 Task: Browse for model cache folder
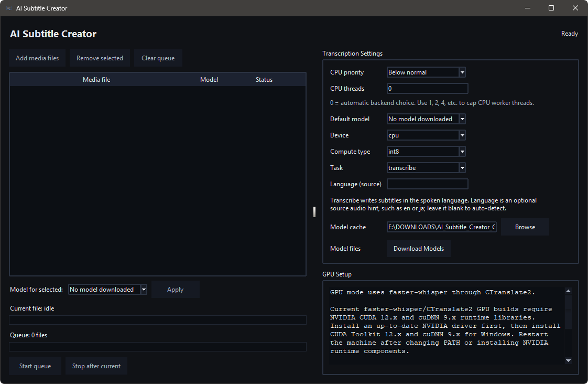pyautogui.click(x=525, y=227)
